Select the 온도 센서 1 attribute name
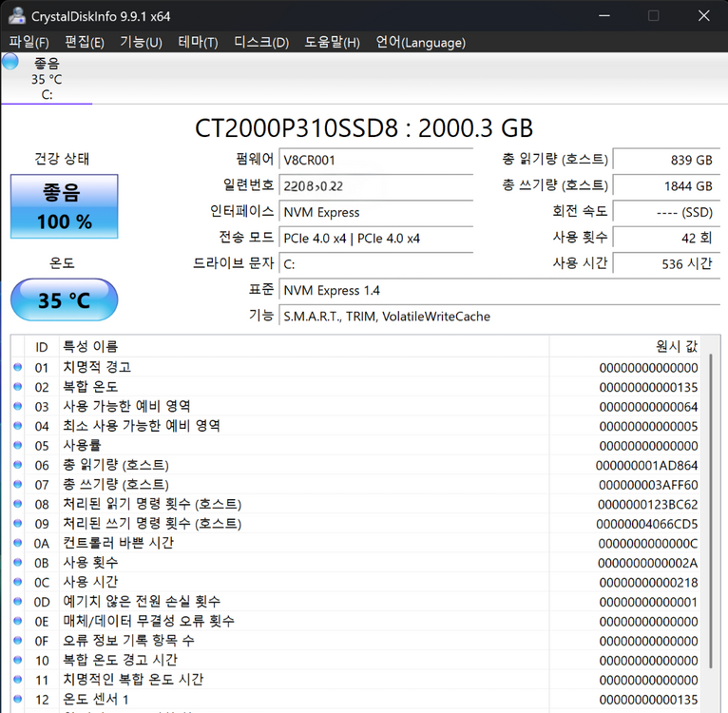The height and width of the screenshot is (713, 728). [x=96, y=699]
